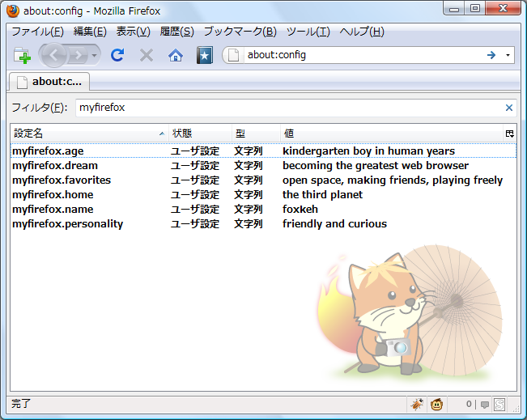Screen dimensions: 527x420
Task: Open the back/forward history dropdown arrow
Action: pyautogui.click(x=95, y=56)
